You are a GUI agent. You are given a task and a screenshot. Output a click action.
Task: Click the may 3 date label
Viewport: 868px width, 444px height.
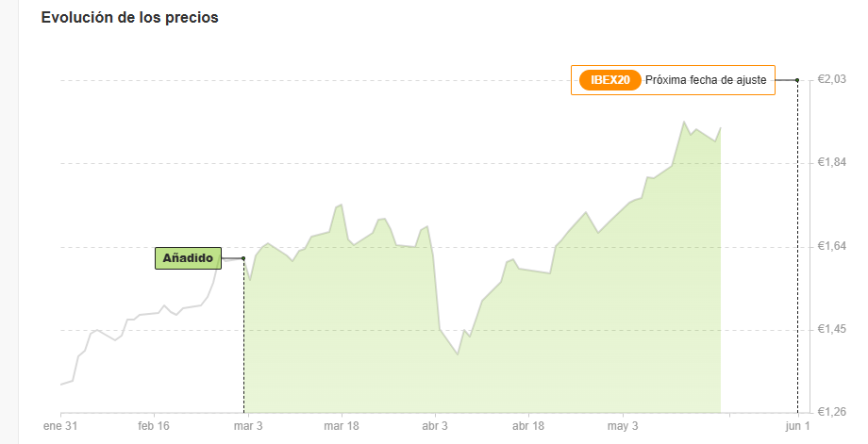pyautogui.click(x=623, y=426)
